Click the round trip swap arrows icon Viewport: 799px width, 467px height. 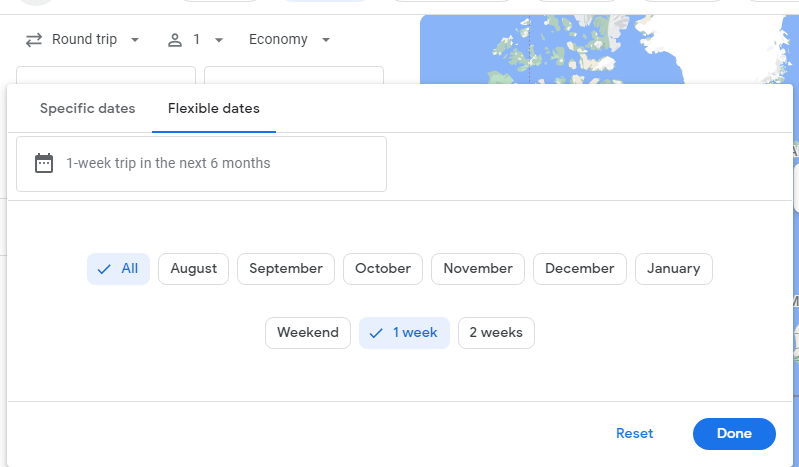34,40
